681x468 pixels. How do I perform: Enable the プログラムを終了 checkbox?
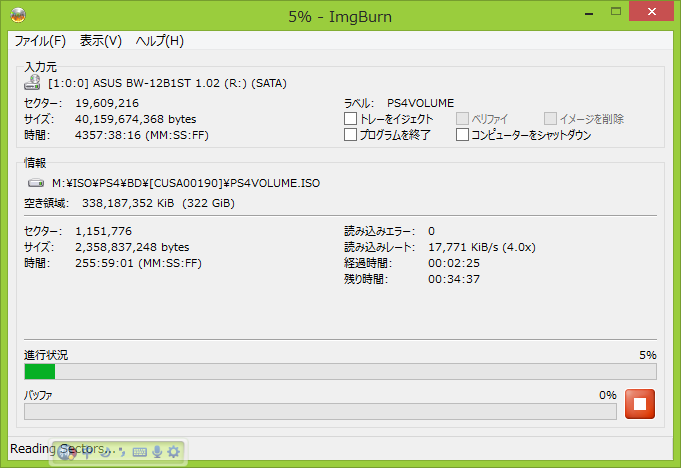350,135
